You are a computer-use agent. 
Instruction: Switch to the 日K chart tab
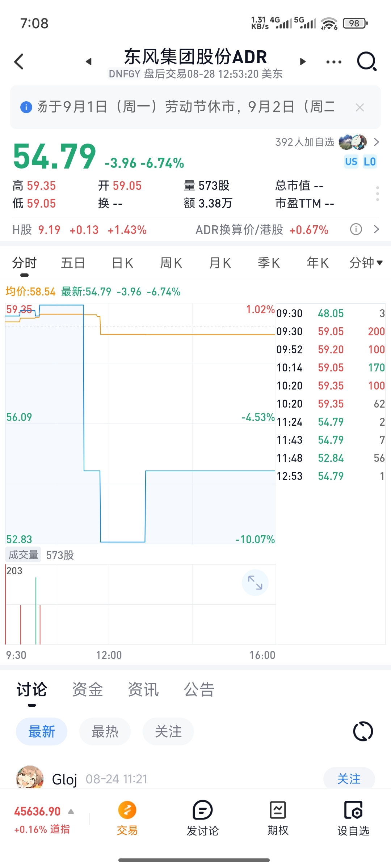[x=122, y=263]
